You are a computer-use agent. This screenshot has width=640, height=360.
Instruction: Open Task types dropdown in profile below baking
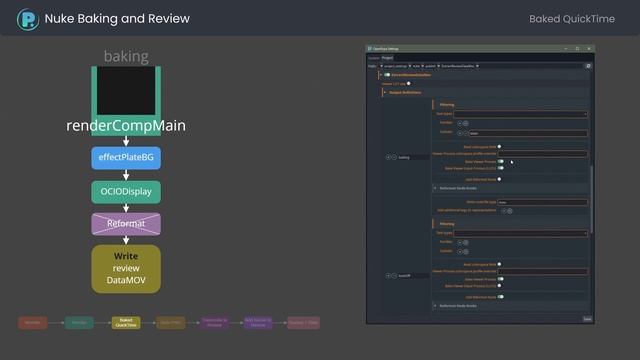coord(520,233)
